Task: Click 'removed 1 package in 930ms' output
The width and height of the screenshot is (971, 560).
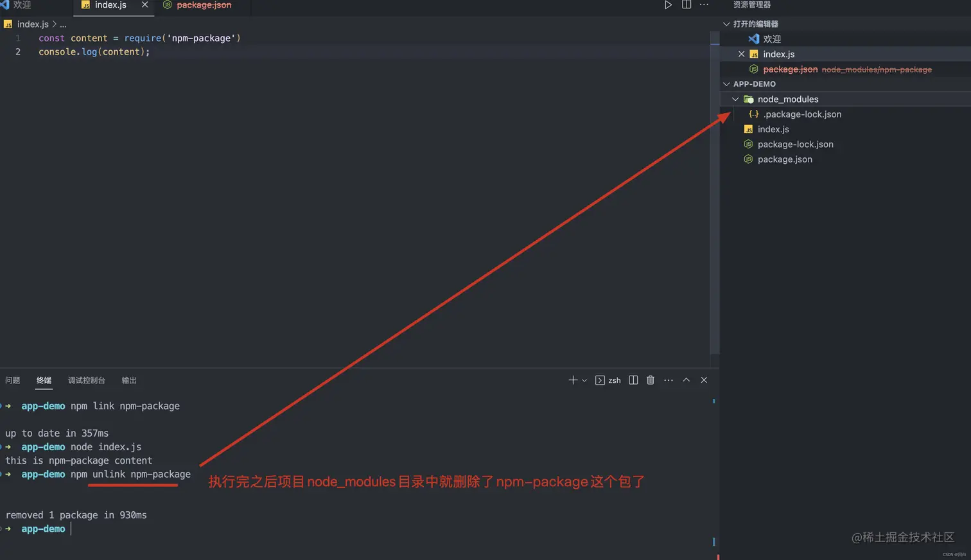Action: click(x=76, y=515)
